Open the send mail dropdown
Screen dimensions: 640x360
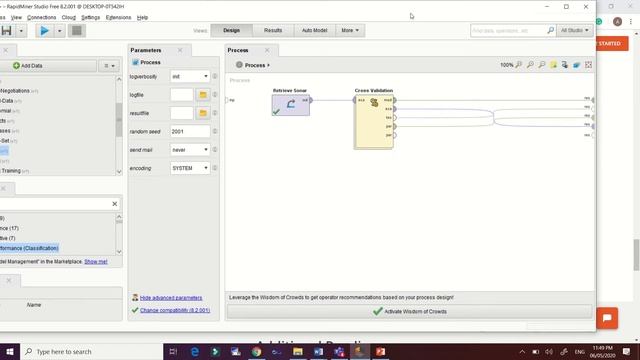click(190, 150)
